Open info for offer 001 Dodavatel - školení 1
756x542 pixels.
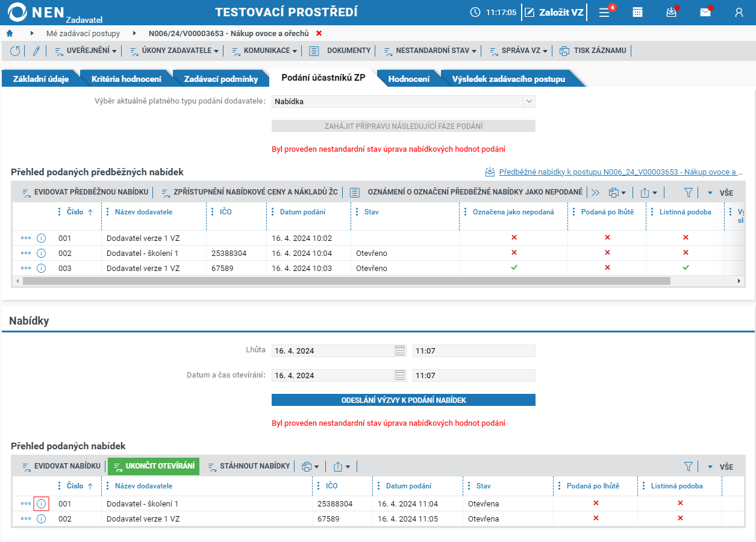pos(41,503)
